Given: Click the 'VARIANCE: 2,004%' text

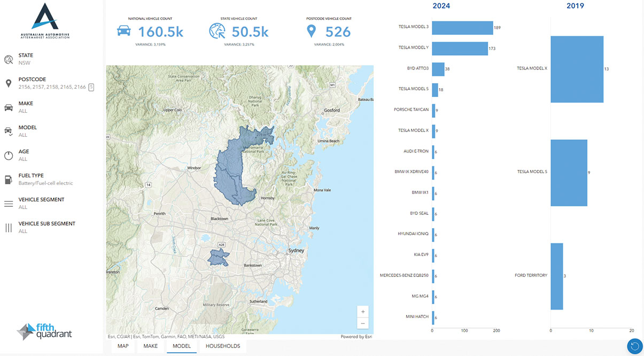Looking at the screenshot, I should coord(329,44).
